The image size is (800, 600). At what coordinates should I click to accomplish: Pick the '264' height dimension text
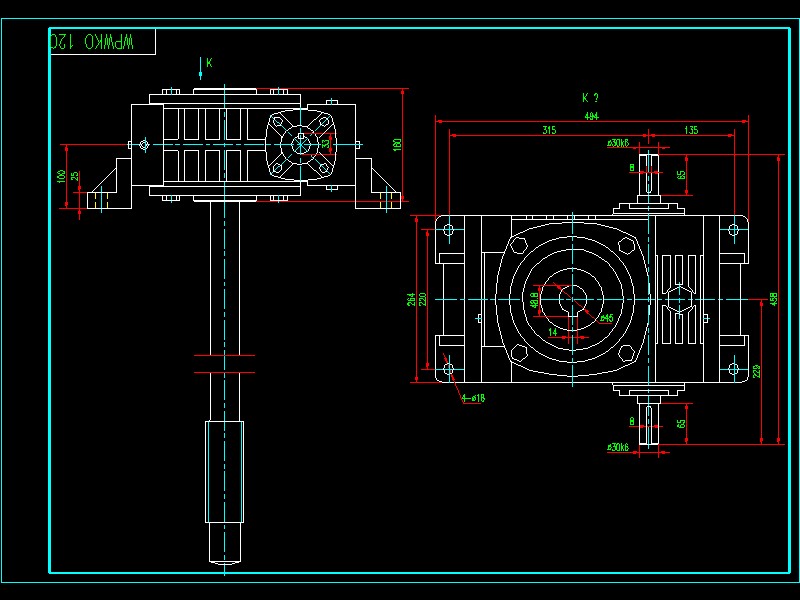(x=411, y=299)
